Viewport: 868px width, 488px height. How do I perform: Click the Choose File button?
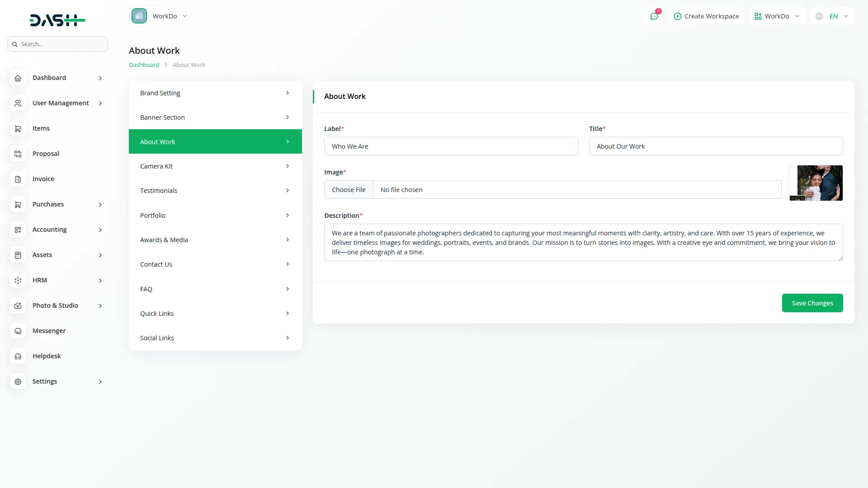(x=349, y=190)
